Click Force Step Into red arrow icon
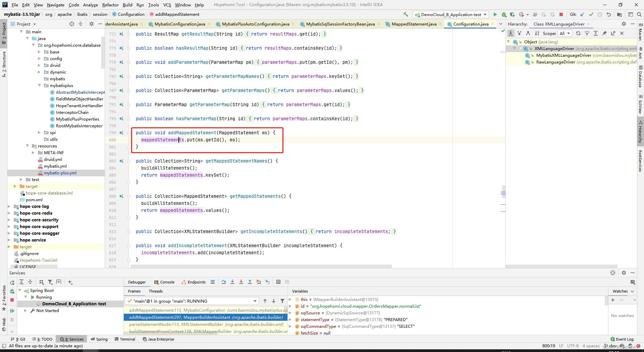The height and width of the screenshot is (352, 644). pos(241,282)
